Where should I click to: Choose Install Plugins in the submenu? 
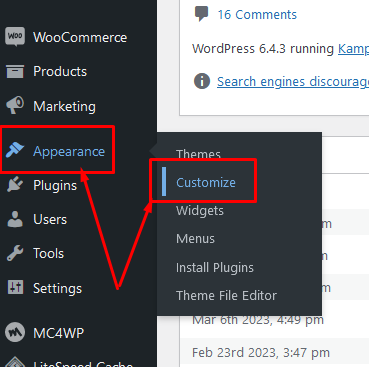pos(215,268)
